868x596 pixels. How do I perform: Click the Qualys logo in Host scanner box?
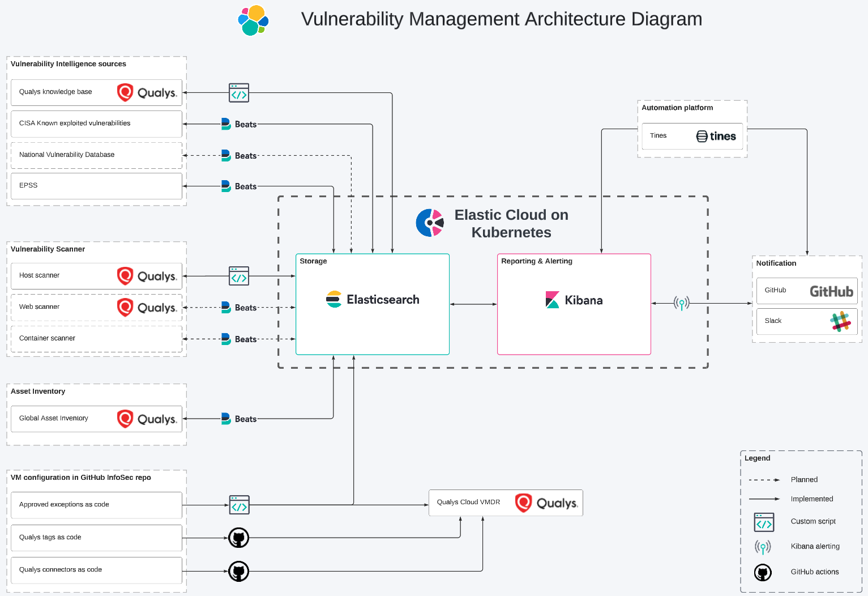click(x=147, y=276)
